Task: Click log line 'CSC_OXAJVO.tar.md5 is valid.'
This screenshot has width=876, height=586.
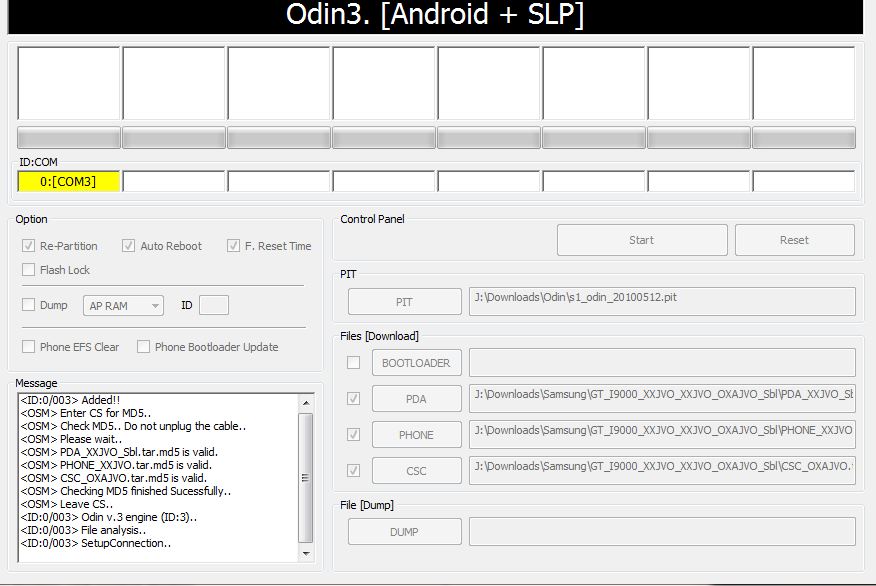Action: pos(113,478)
